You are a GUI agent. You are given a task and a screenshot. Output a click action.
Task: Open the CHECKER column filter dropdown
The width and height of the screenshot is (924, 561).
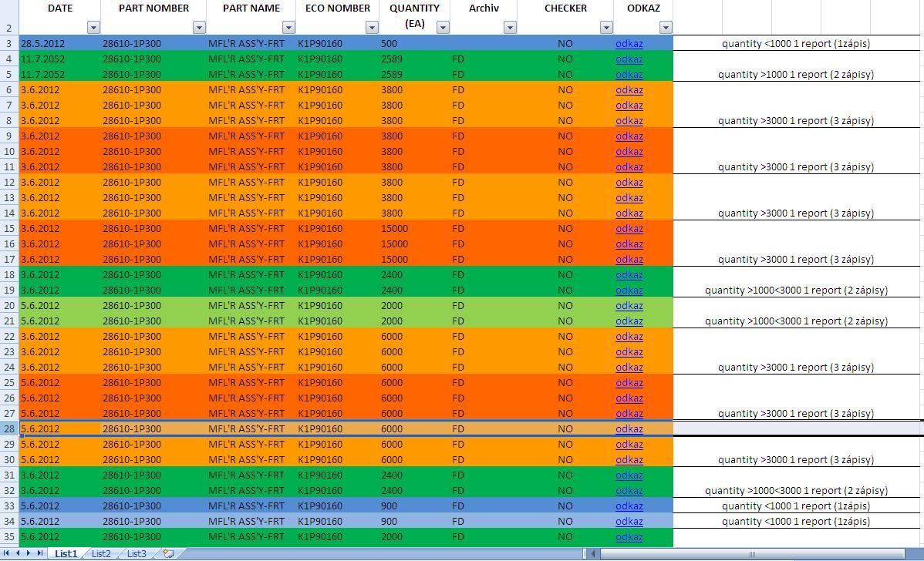pyautogui.click(x=606, y=27)
